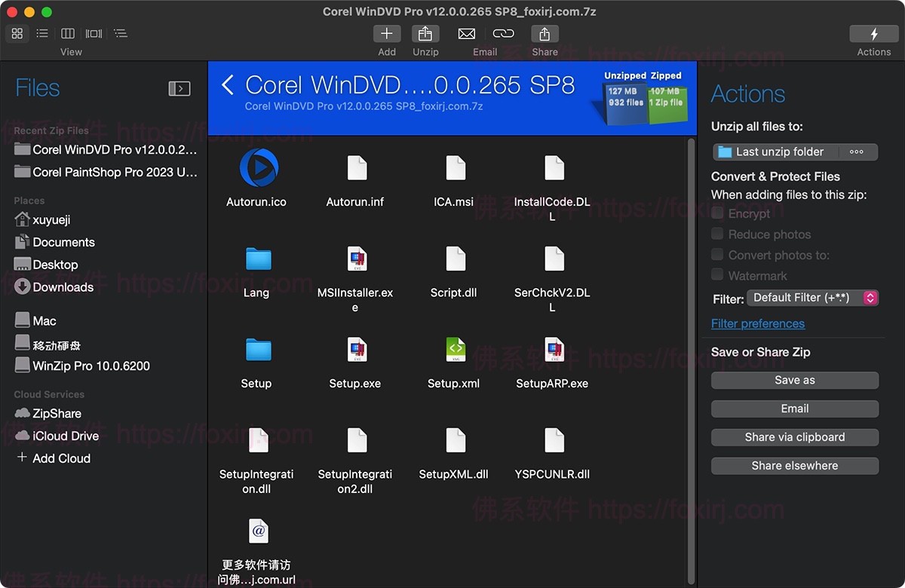Click the link icon in toolbar

(x=503, y=34)
